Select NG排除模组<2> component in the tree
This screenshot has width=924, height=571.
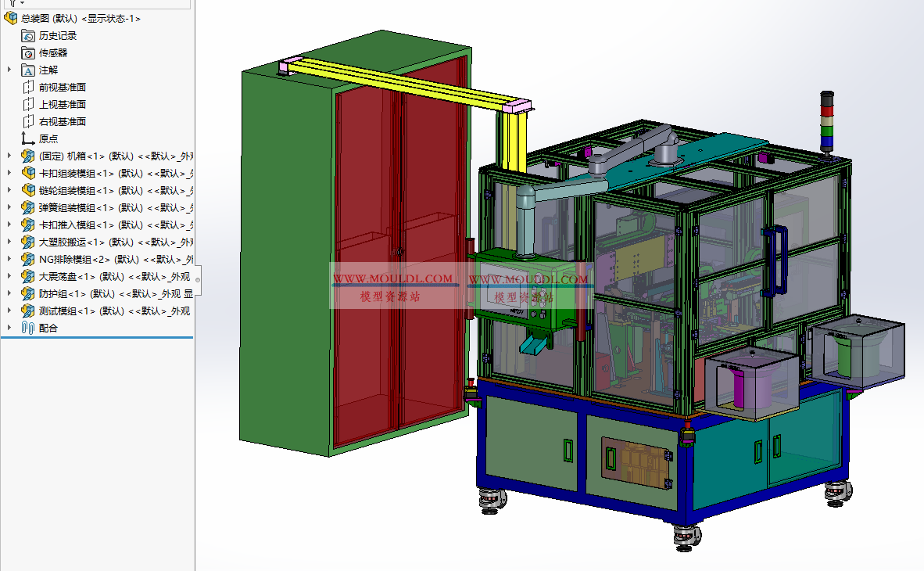coord(109,260)
